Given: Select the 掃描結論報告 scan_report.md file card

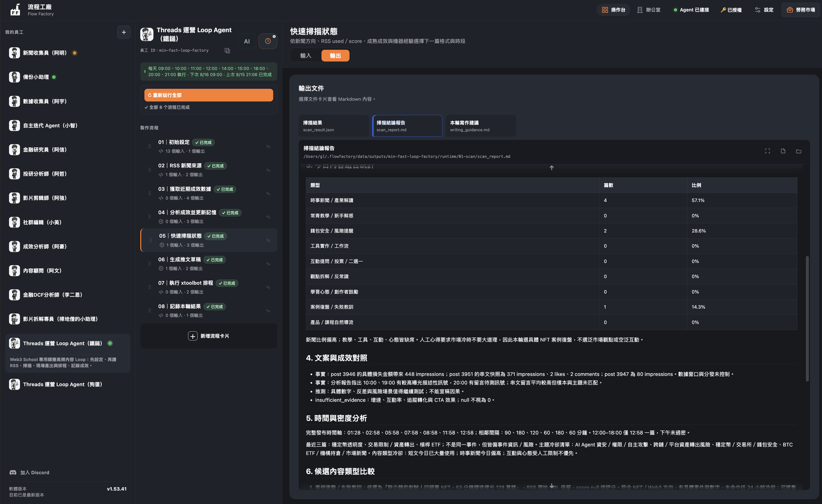Looking at the screenshot, I should click(407, 126).
